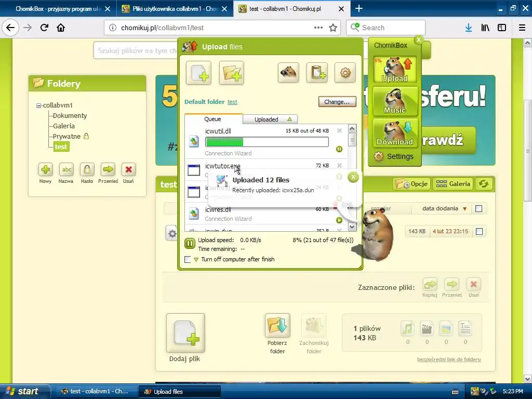
Task: Sort by data dodania column arrow
Action: (465, 209)
